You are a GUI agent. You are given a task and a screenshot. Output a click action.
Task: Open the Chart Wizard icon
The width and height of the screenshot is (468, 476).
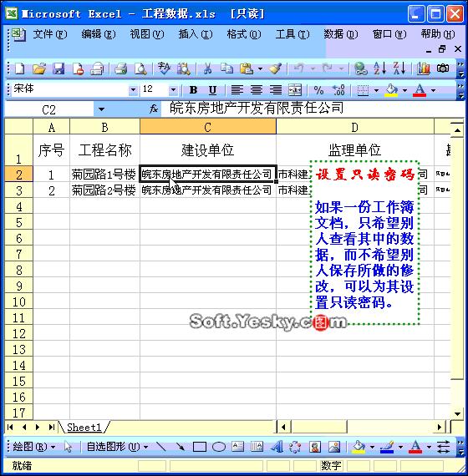(424, 68)
